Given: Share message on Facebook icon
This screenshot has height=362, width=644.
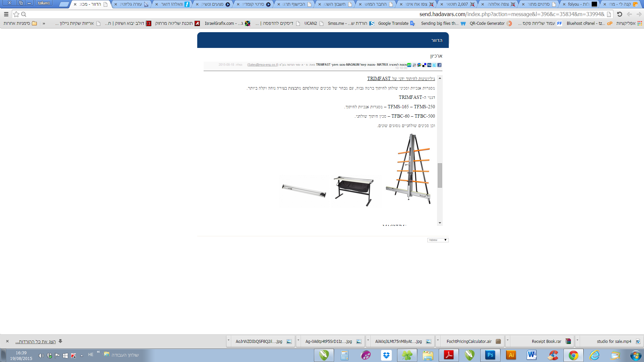Looking at the screenshot, I should (x=439, y=65).
